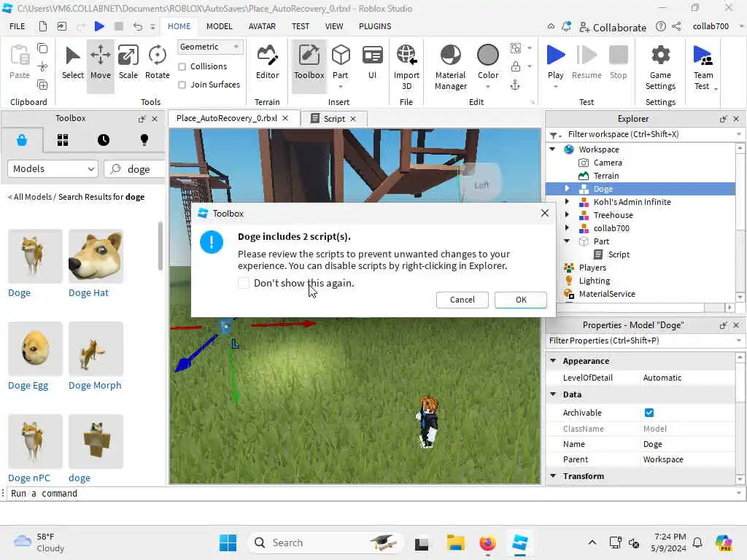This screenshot has width=747, height=560.
Task: Collapse the Appearance properties section
Action: click(553, 361)
